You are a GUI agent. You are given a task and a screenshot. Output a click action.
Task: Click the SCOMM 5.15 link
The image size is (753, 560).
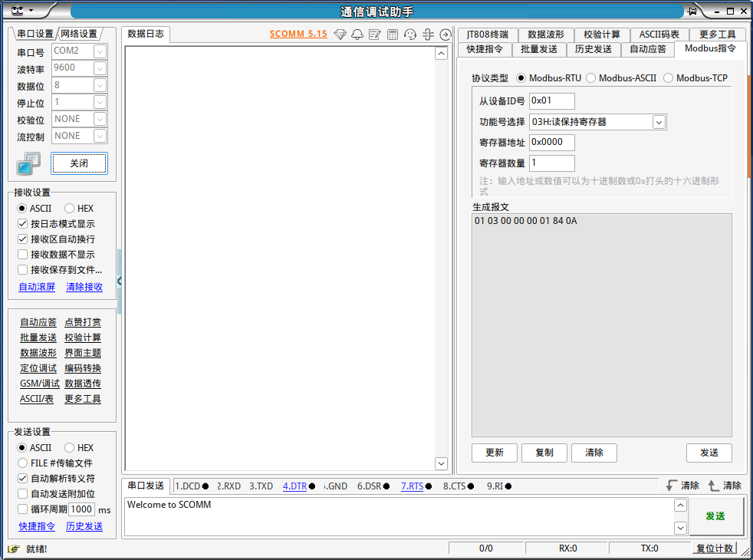[x=298, y=34]
